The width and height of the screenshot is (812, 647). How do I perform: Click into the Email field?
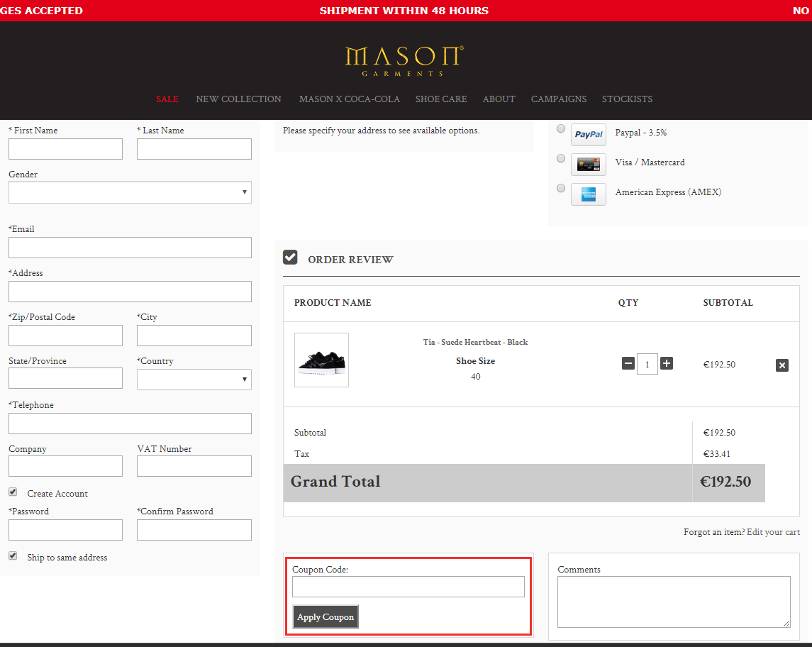coord(130,248)
